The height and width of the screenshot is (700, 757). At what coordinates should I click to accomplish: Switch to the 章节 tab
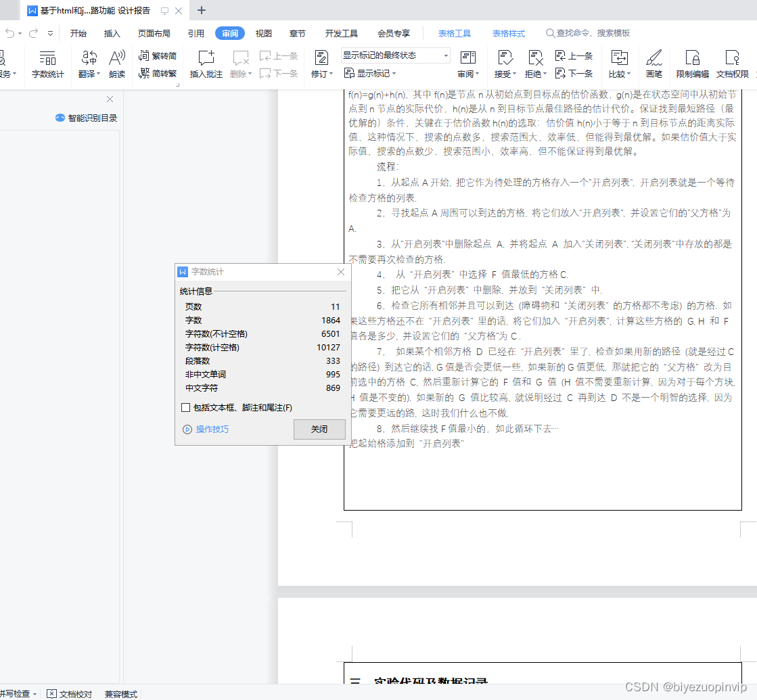298,33
